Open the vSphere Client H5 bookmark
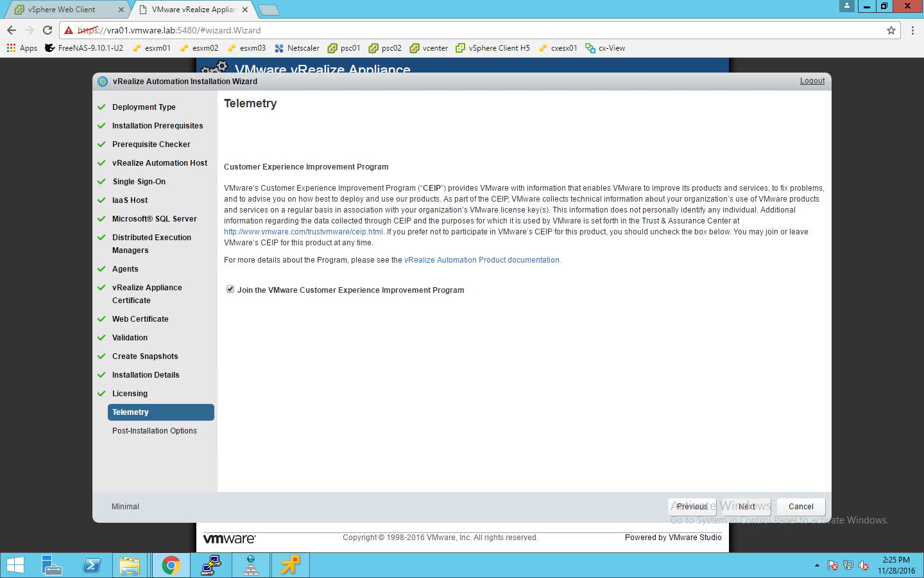 pyautogui.click(x=493, y=48)
